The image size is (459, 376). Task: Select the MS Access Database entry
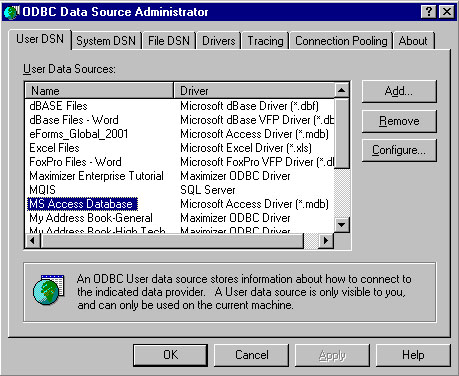pyautogui.click(x=82, y=204)
